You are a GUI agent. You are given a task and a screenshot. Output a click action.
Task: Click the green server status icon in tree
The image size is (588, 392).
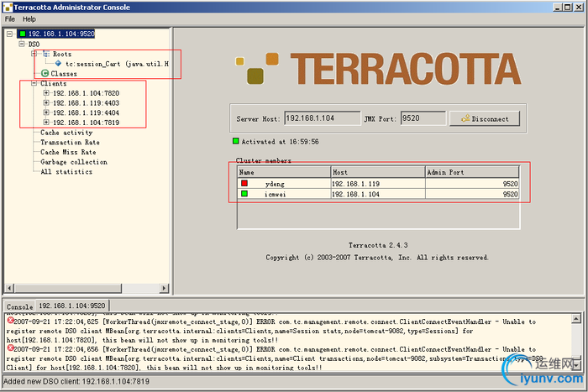23,34
